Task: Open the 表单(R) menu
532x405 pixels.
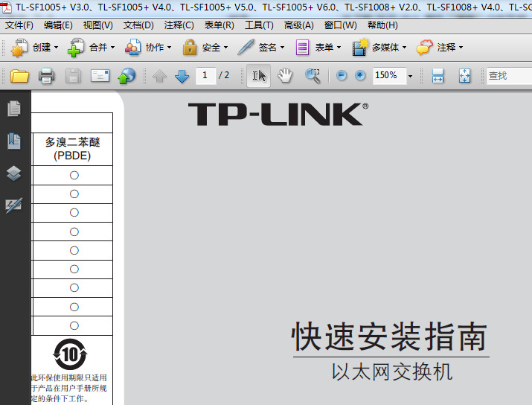Action: (219, 25)
